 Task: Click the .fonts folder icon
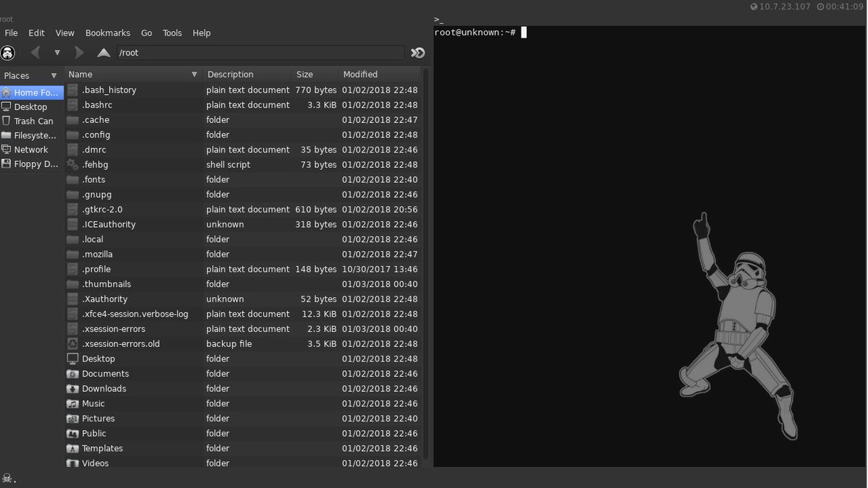[x=72, y=180]
